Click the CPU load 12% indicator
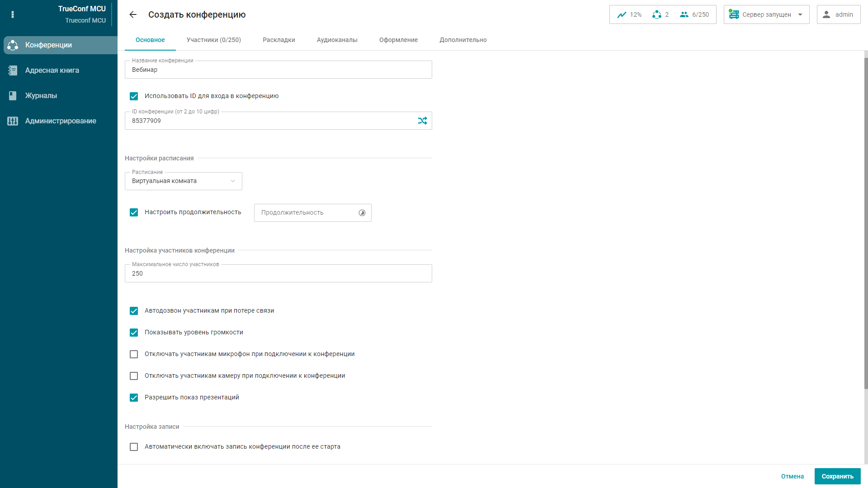Image resolution: width=868 pixels, height=488 pixels. (x=630, y=14)
